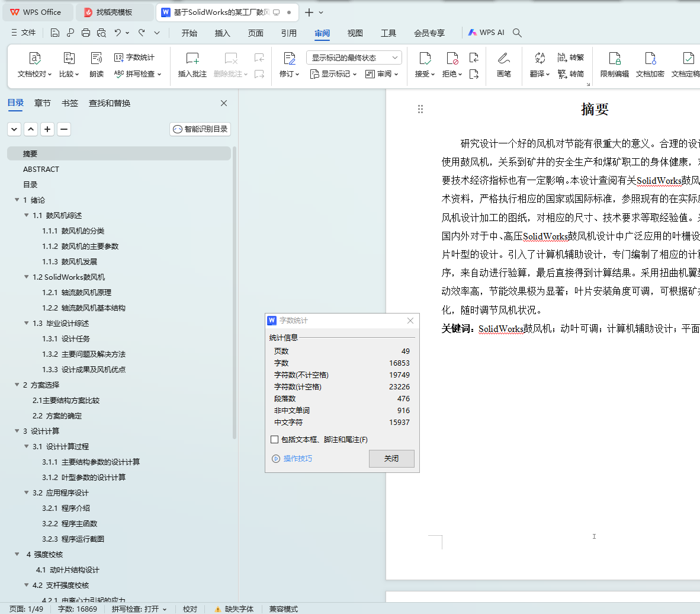The height and width of the screenshot is (614, 700).
Task: Run 拼写检查 spell check
Action: click(x=137, y=73)
